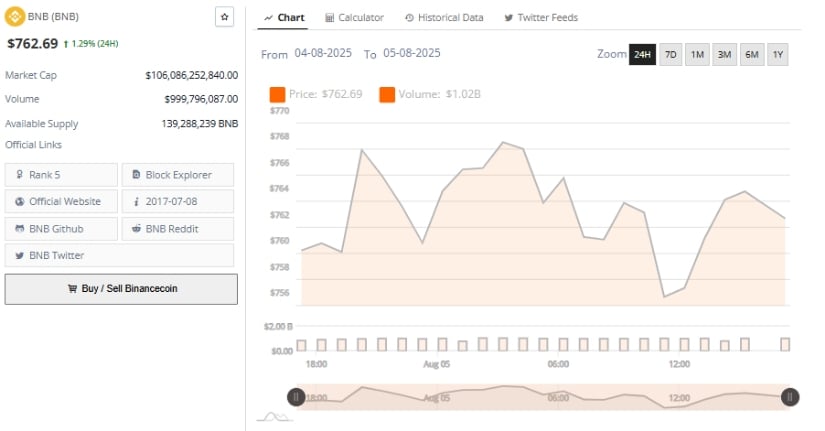Click the Volume value $999,796,087.00

201,99
